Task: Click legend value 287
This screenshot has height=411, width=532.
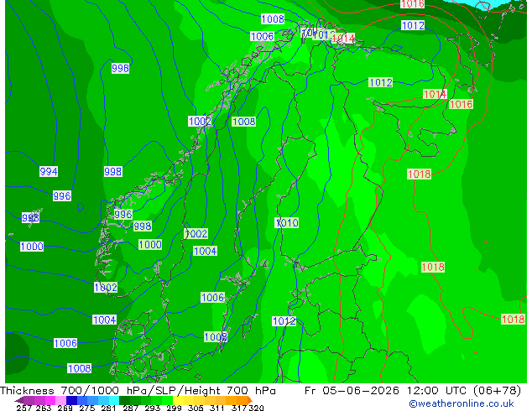Action: coord(130,408)
